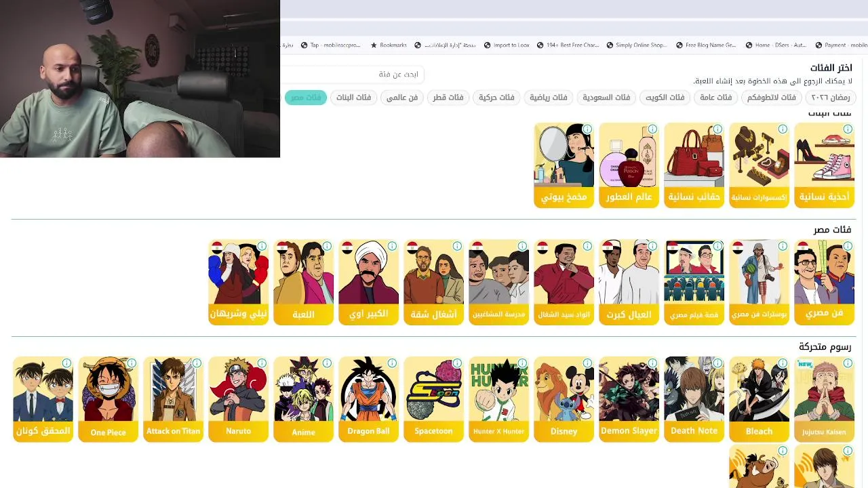Pick the قصة فيلم مصري category card

694,282
